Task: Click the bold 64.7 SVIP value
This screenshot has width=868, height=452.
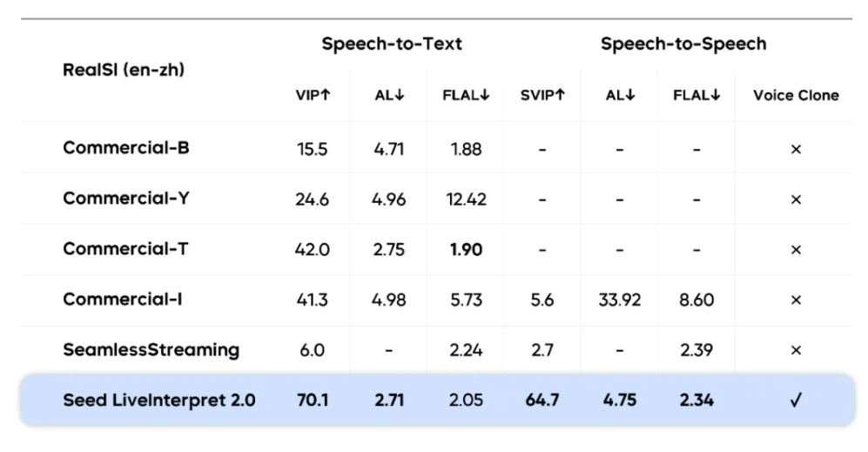Action: [x=542, y=401]
